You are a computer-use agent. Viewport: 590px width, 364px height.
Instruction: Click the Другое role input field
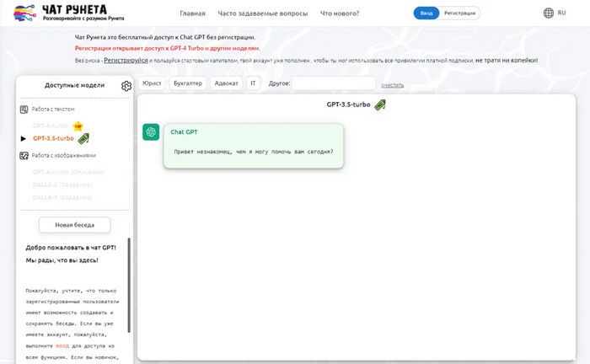334,83
